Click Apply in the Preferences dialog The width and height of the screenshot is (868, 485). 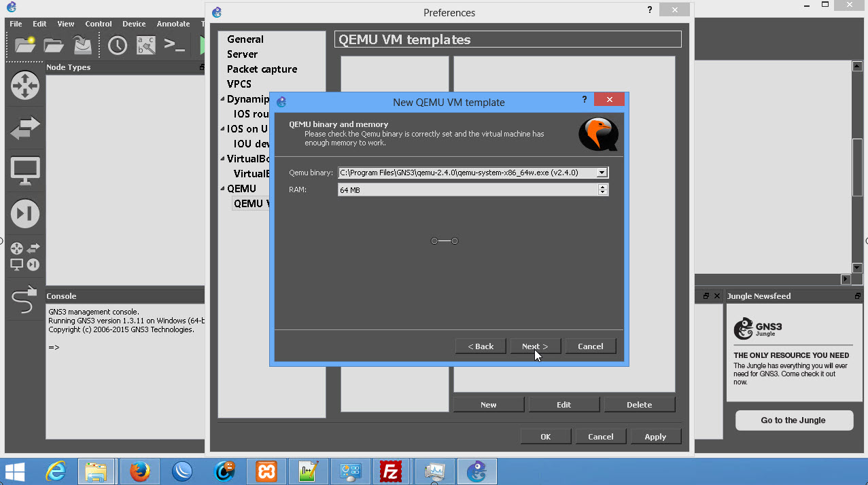point(655,437)
